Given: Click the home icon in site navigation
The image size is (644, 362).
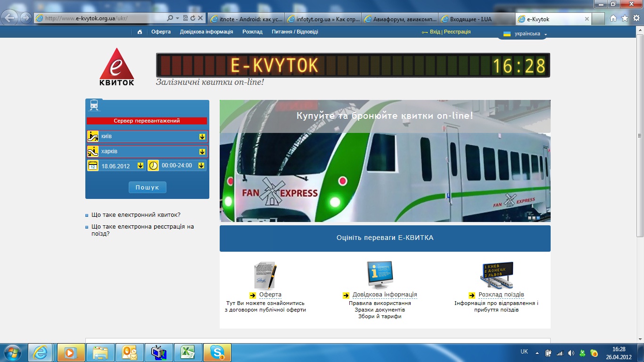Looking at the screenshot, I should 140,32.
